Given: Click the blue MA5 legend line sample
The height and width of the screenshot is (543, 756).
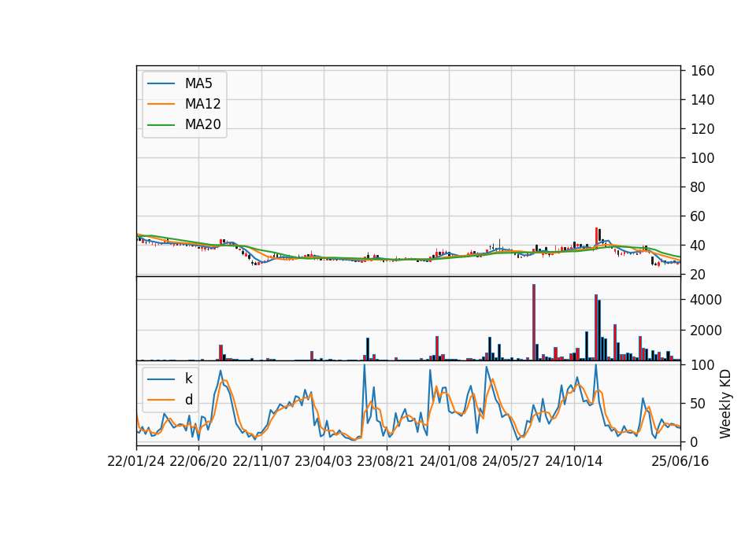Looking at the screenshot, I should pos(161,83).
